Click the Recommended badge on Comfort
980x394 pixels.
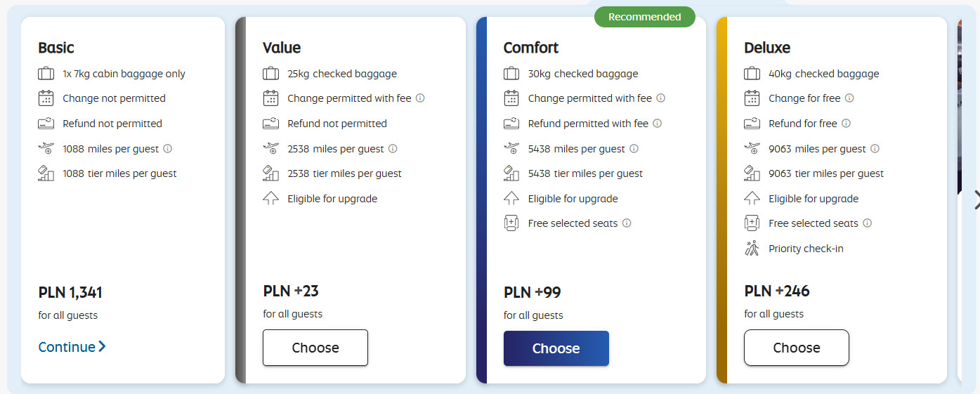644,17
